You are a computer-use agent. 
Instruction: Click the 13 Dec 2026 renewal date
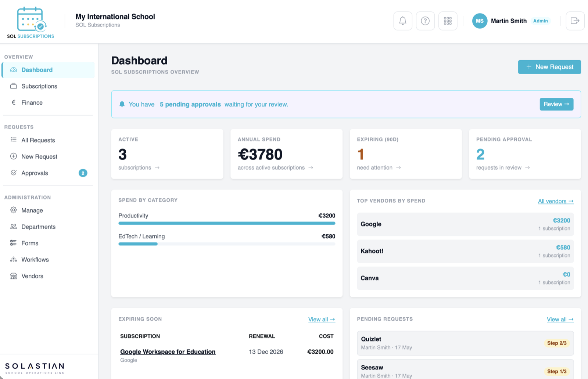point(266,352)
